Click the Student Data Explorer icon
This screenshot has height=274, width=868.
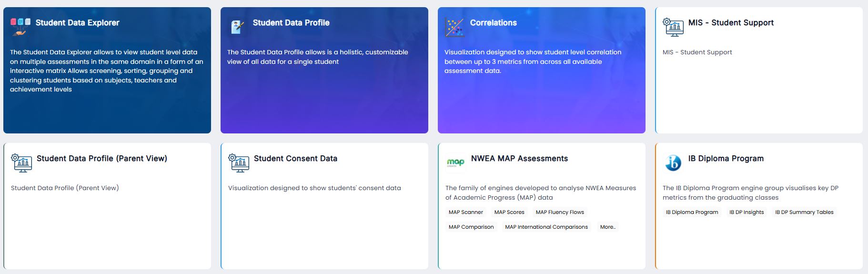point(20,26)
